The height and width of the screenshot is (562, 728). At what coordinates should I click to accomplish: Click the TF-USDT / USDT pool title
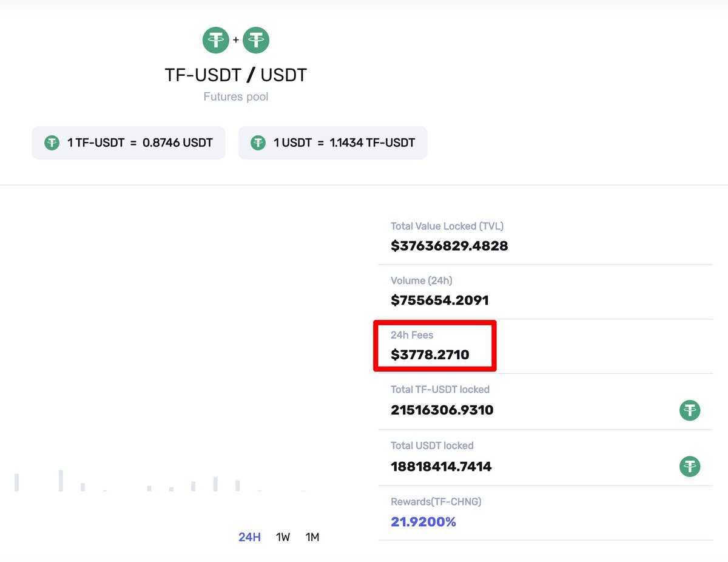[236, 75]
